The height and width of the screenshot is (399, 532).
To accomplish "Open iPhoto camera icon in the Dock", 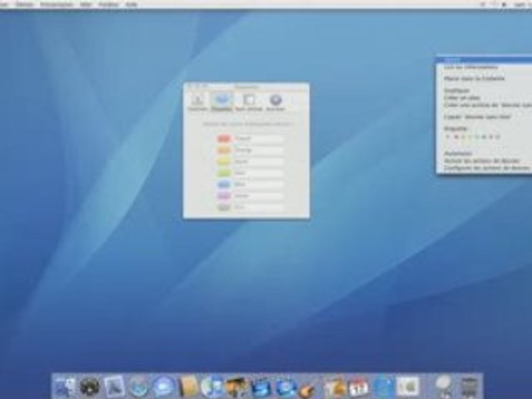I will click(237, 387).
